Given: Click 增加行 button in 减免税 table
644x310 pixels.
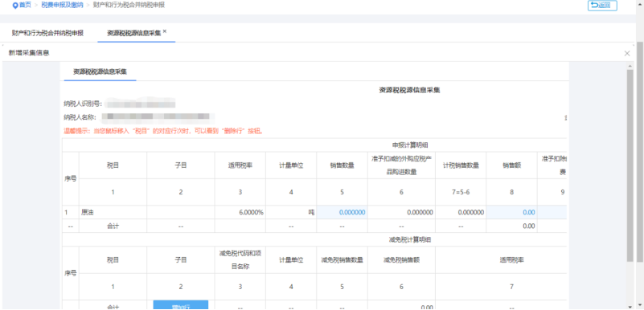Looking at the screenshot, I should click(181, 305).
